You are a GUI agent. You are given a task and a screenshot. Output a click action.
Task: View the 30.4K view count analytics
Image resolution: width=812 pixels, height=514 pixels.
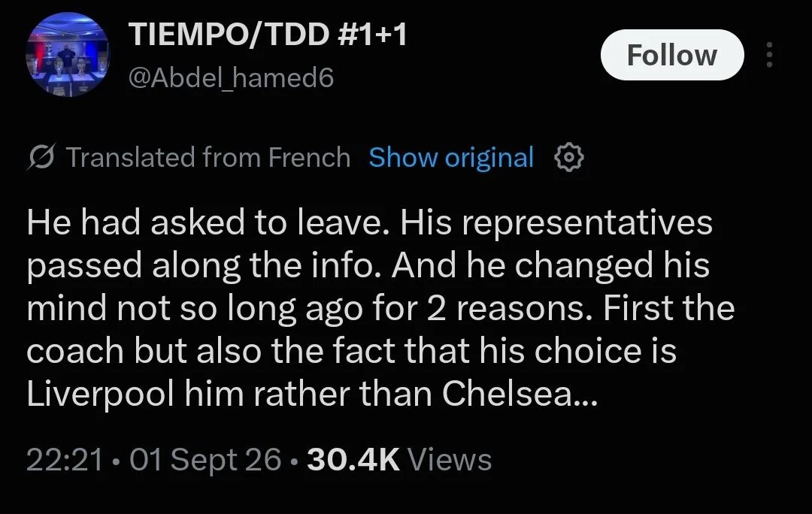353,460
